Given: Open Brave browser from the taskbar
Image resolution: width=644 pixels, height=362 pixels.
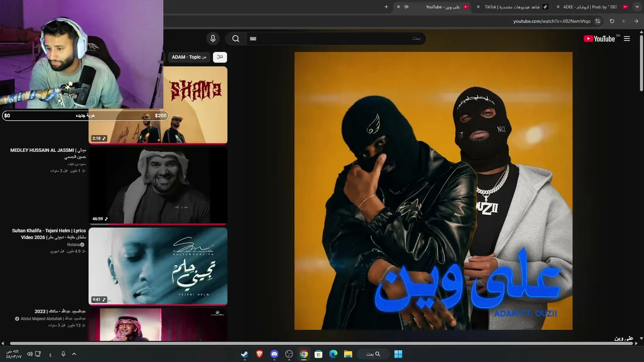Looking at the screenshot, I should click(259, 354).
